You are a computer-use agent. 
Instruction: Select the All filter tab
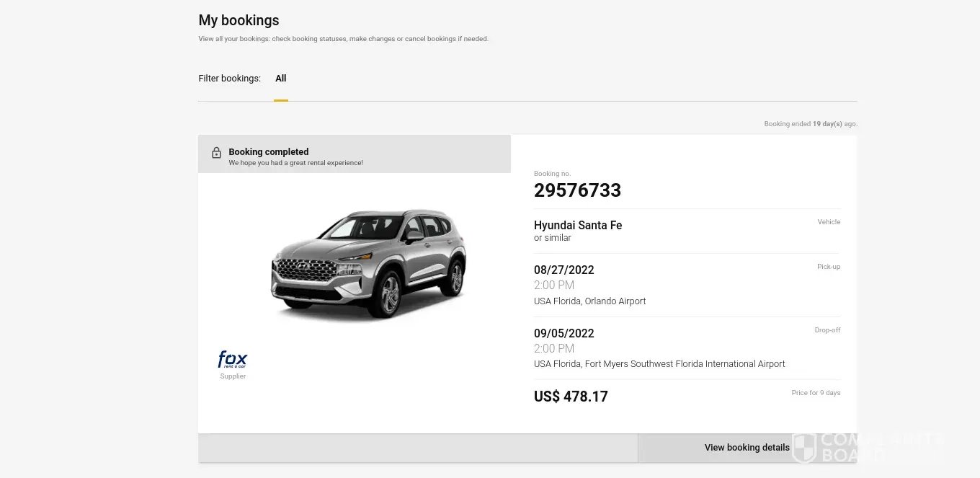(281, 79)
